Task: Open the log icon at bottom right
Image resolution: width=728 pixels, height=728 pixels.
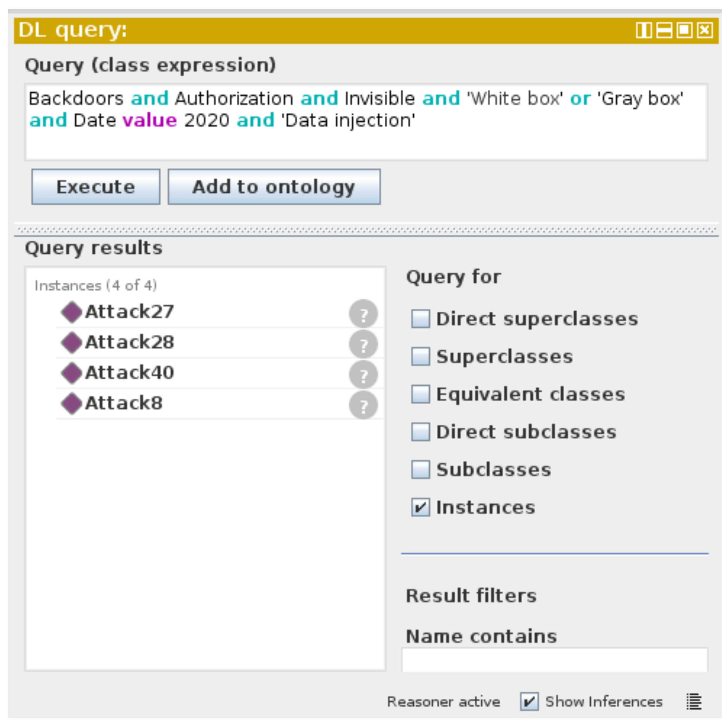Action: pos(694,701)
